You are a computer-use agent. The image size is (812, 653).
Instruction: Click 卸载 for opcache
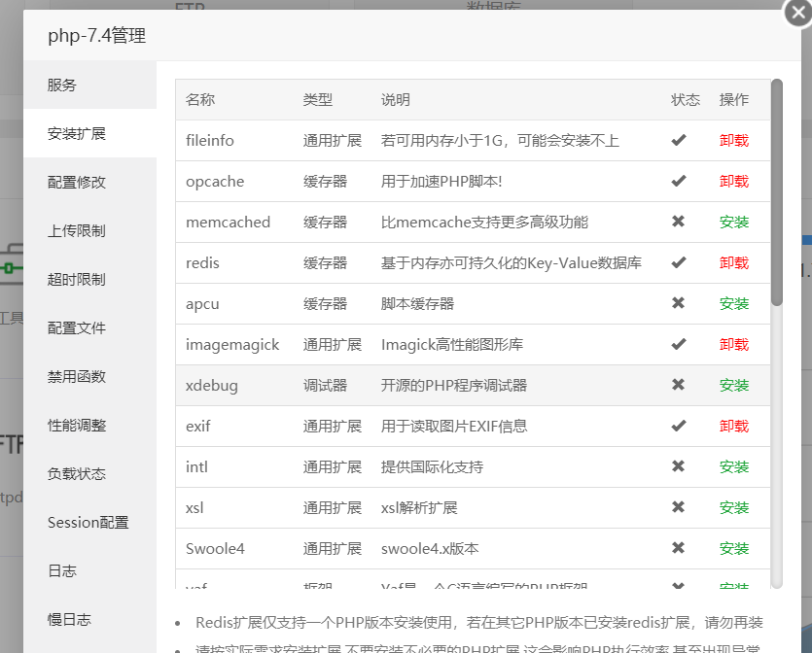pyautogui.click(x=734, y=181)
